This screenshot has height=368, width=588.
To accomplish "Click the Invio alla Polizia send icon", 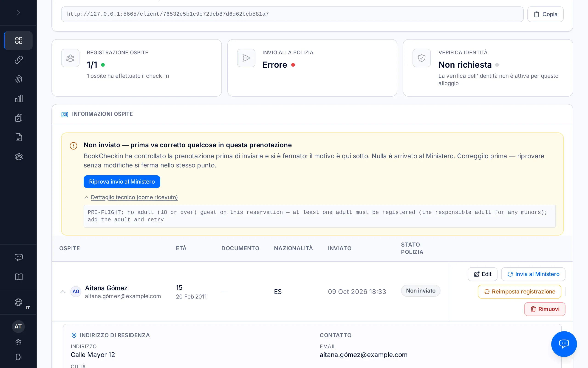I will [x=246, y=58].
